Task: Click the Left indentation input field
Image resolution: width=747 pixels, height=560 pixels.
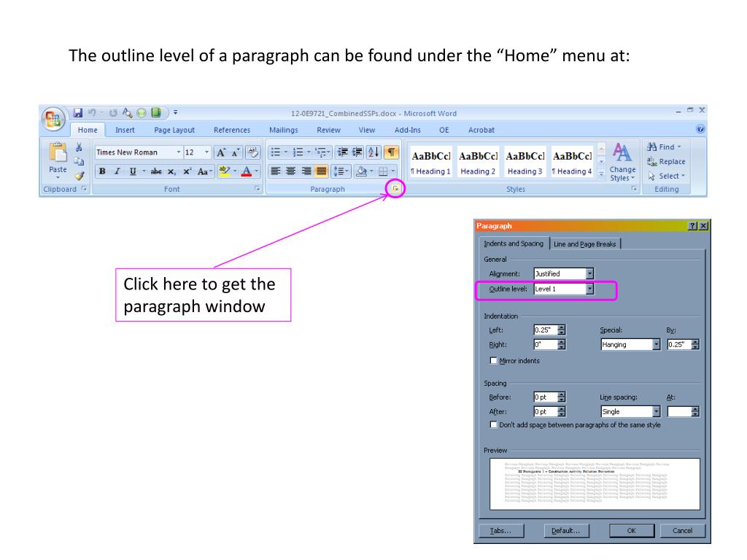Action: [x=545, y=330]
